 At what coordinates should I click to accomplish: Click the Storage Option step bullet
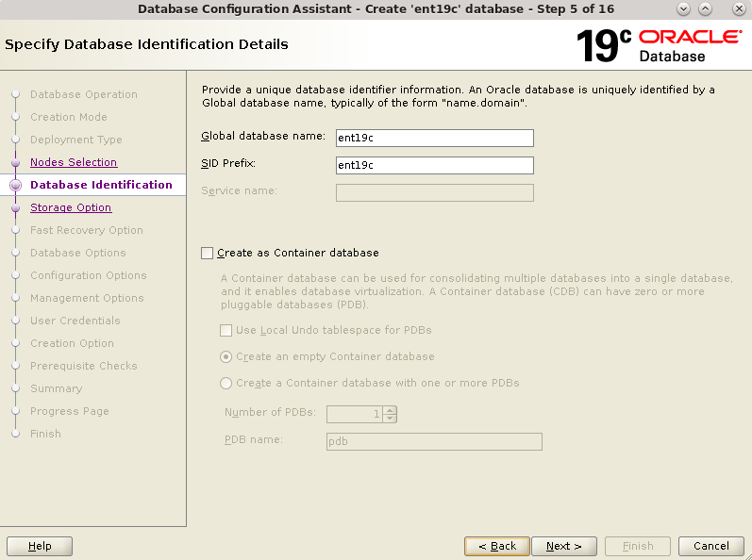15,208
